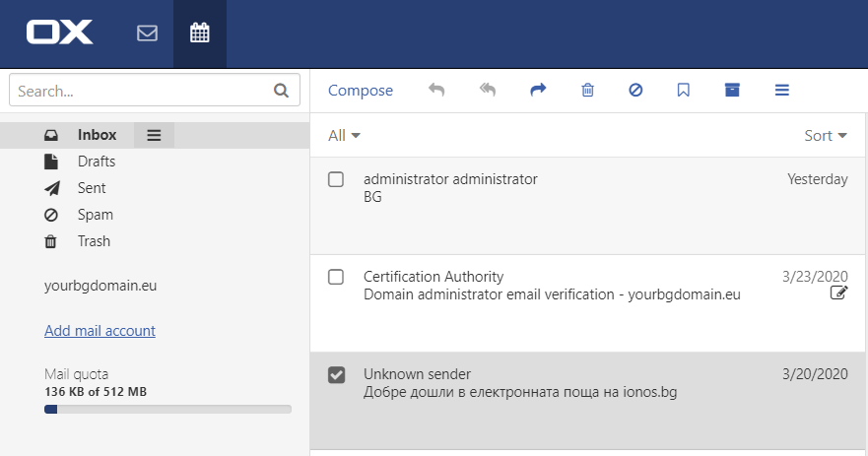Open the Sent folder
Image resolution: width=868 pixels, height=456 pixels.
click(x=92, y=188)
